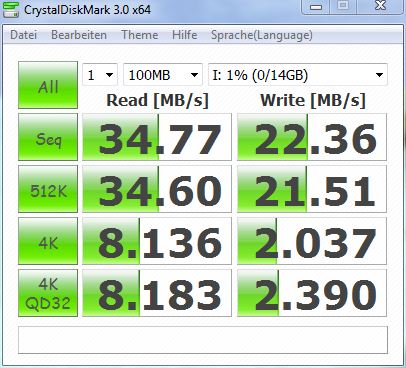The height and width of the screenshot is (368, 406).
Task: Select the 512K write value 21.51
Action: point(312,189)
